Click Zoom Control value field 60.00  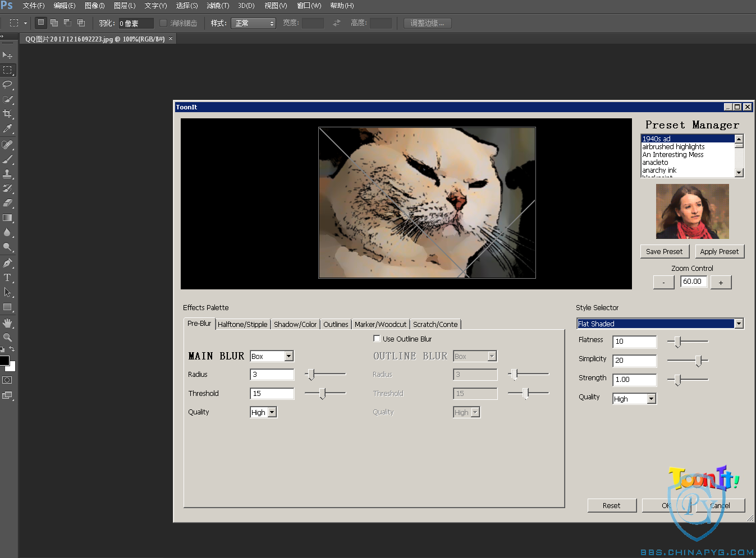tap(693, 282)
